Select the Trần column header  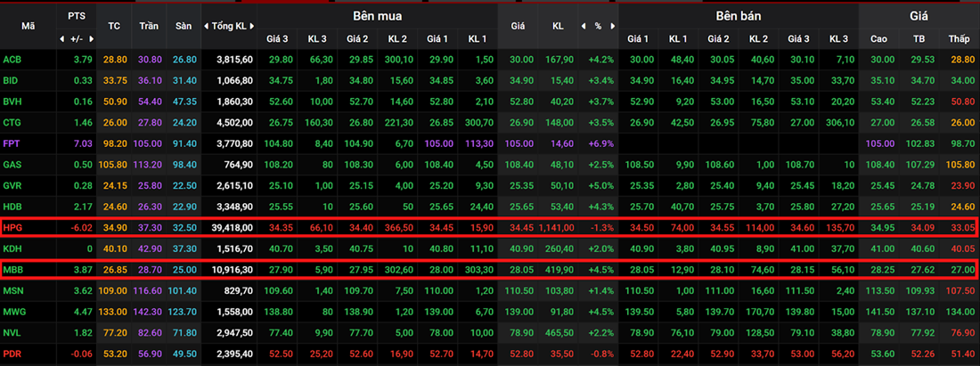click(x=149, y=26)
